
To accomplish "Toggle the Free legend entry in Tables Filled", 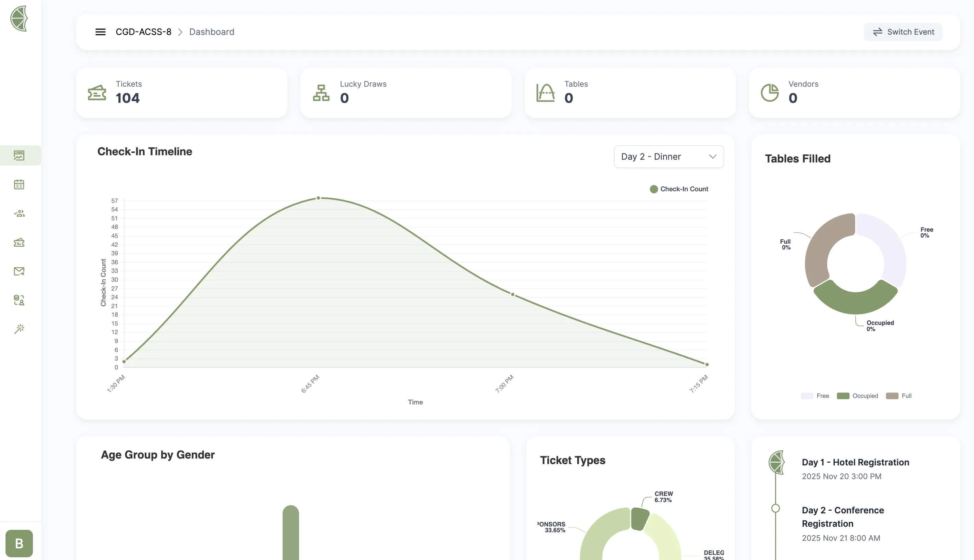I will click(817, 395).
